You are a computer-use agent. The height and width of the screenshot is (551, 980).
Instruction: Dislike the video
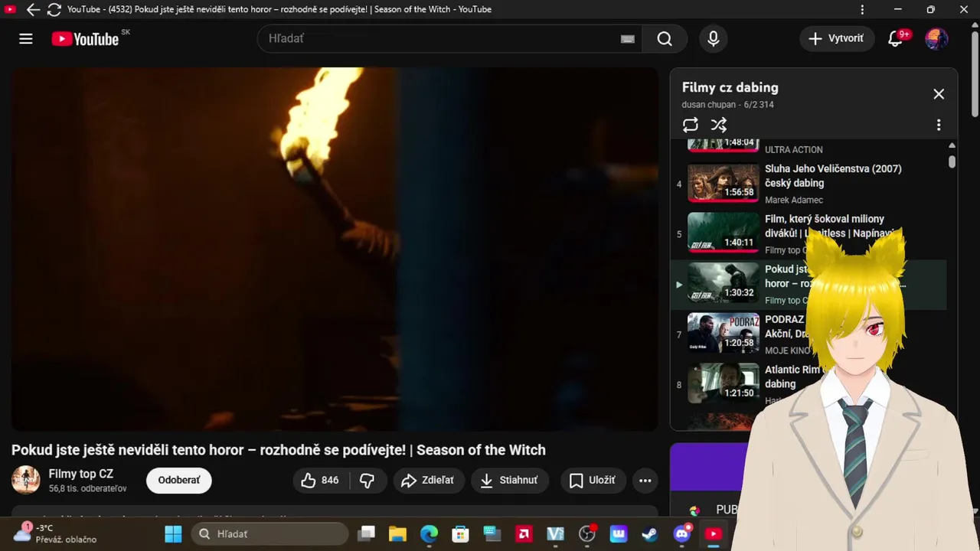pyautogui.click(x=367, y=481)
